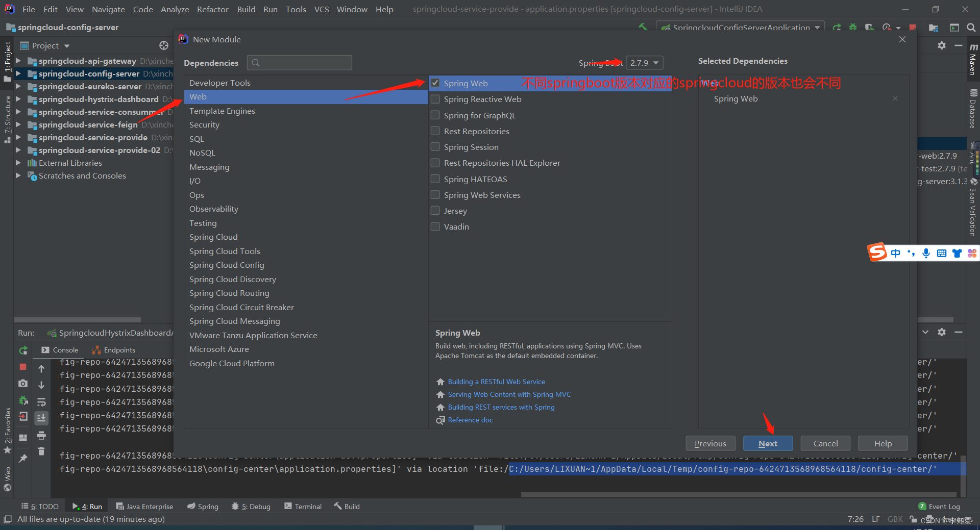Check the Spring Reactive Web checkbox

[x=435, y=99]
